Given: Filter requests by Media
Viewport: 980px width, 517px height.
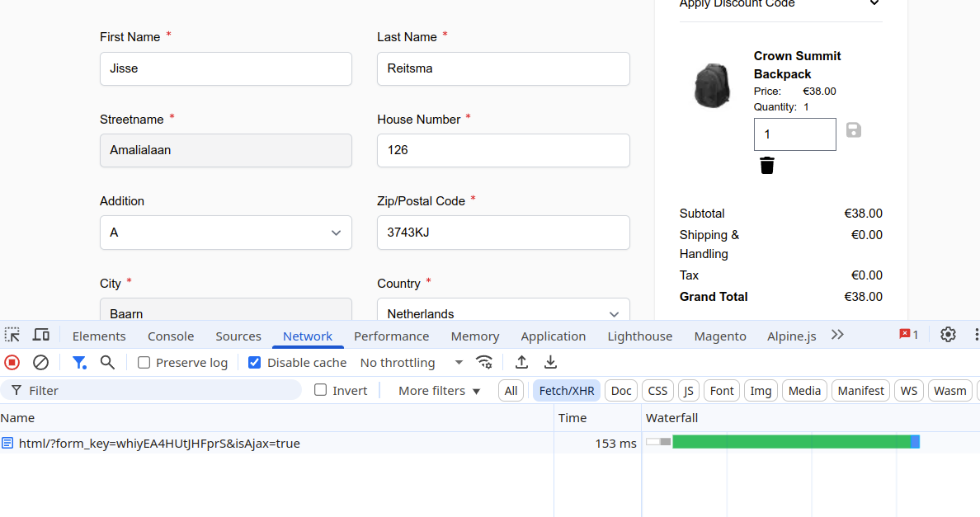Looking at the screenshot, I should point(804,391).
